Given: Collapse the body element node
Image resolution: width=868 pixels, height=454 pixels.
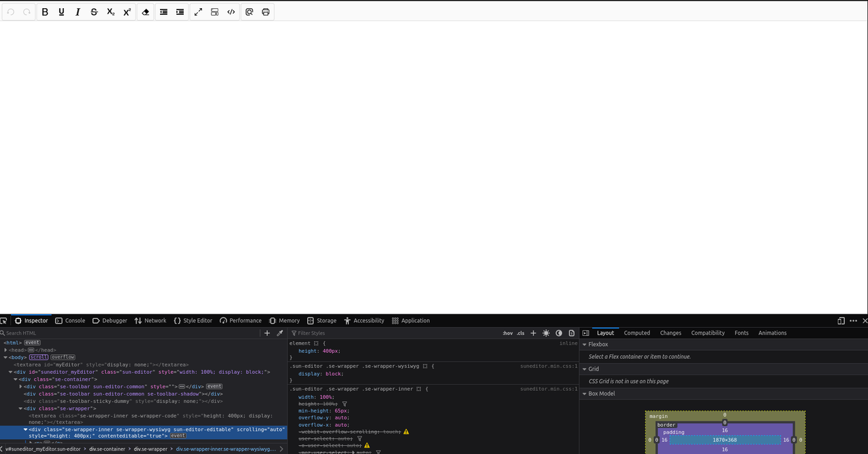Looking at the screenshot, I should [x=6, y=357].
